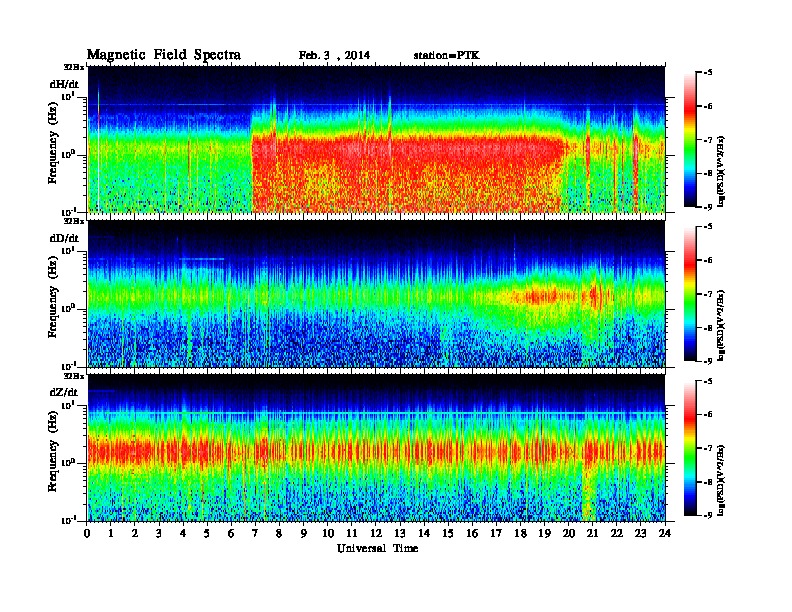Click the '-9' tick on the dH/dt color bar
This screenshot has height=612, width=792.
pos(708,207)
